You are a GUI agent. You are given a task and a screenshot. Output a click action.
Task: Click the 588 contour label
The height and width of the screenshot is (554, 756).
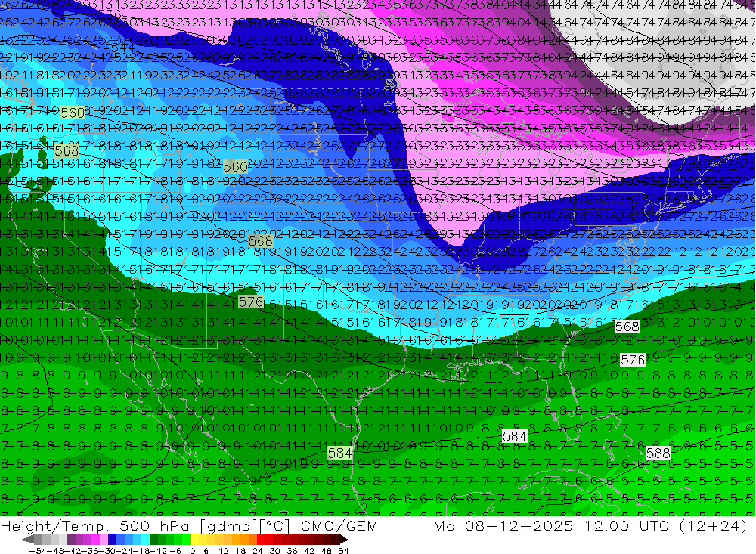tap(658, 453)
